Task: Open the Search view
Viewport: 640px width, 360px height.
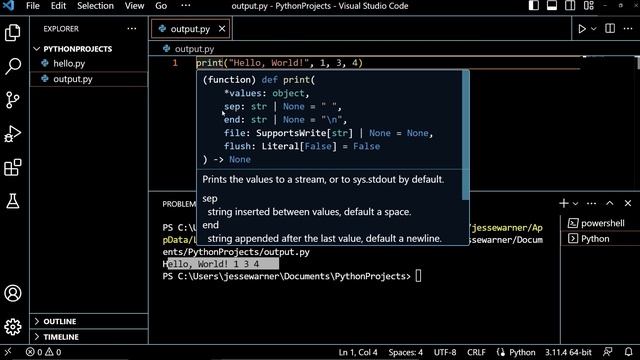Action: pos(13,66)
